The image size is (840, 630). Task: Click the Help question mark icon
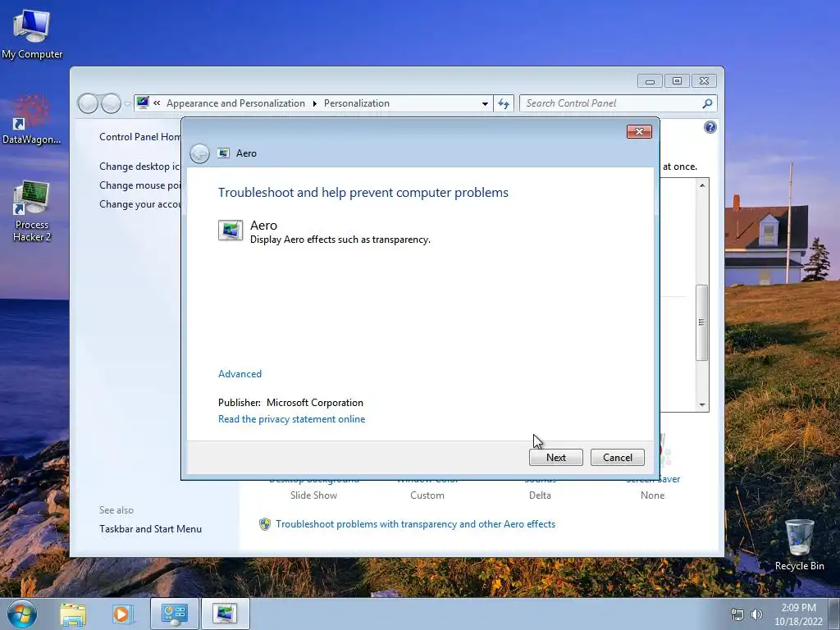pos(710,127)
